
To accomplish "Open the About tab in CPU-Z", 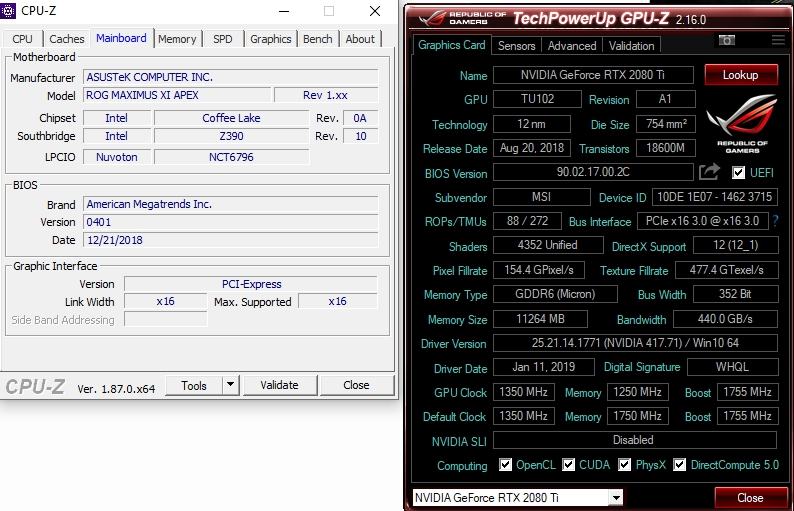I will click(360, 39).
